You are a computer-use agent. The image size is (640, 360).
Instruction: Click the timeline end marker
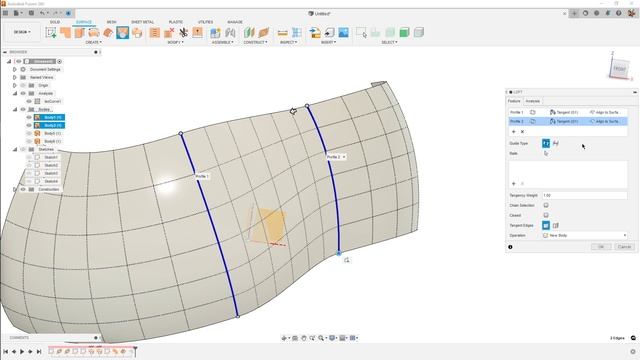135,351
